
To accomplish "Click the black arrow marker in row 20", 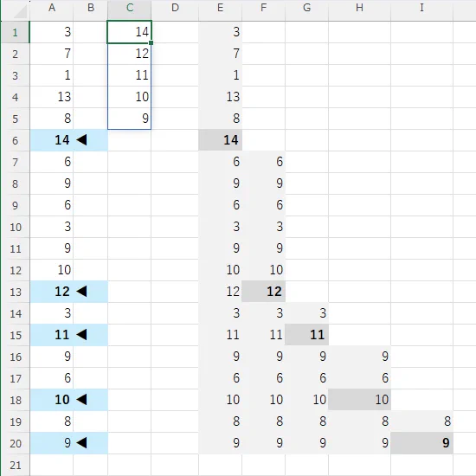I will (x=81, y=443).
